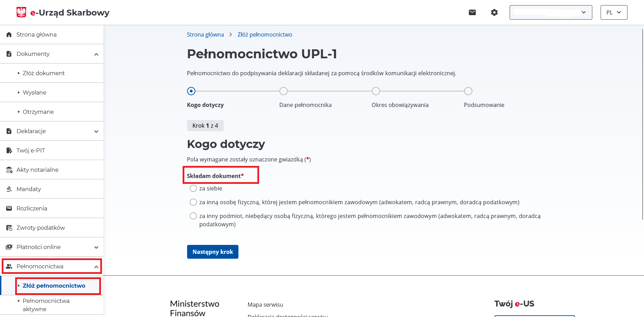644x317 pixels.
Task: Expand the Płatności online section
Action: tap(96, 247)
